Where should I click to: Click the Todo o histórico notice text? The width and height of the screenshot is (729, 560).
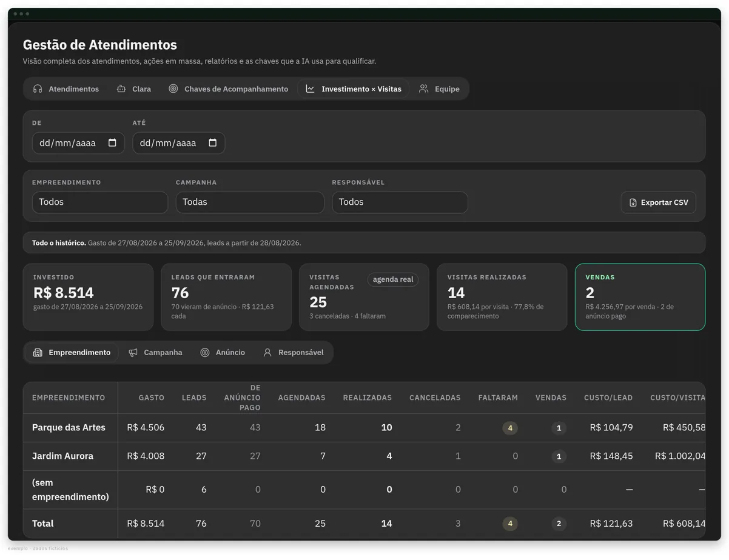[167, 243]
